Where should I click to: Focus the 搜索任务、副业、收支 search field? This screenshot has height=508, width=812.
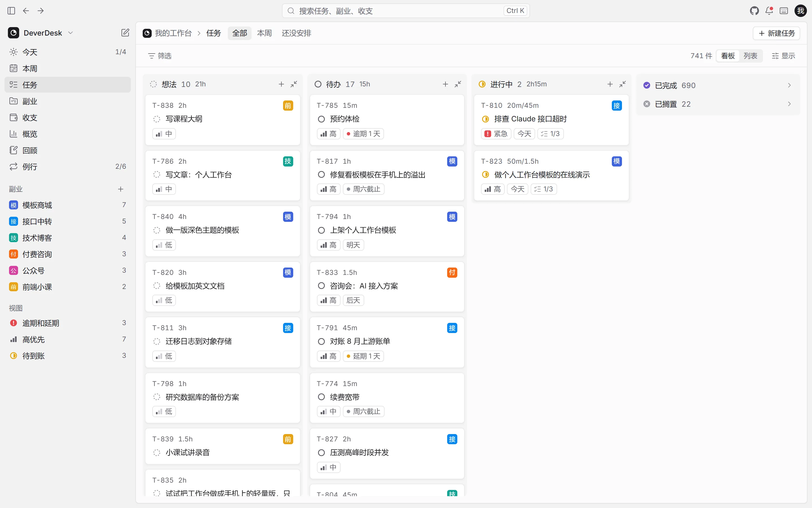tap(406, 11)
